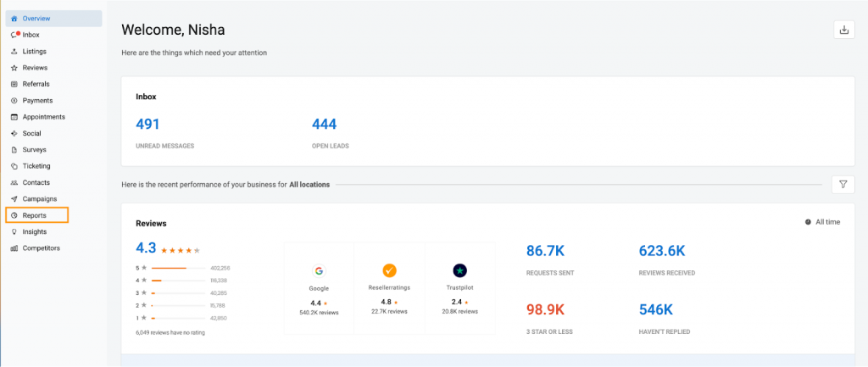Image resolution: width=868 pixels, height=367 pixels.
Task: Navigate to the Campaigns section
Action: [x=39, y=198]
